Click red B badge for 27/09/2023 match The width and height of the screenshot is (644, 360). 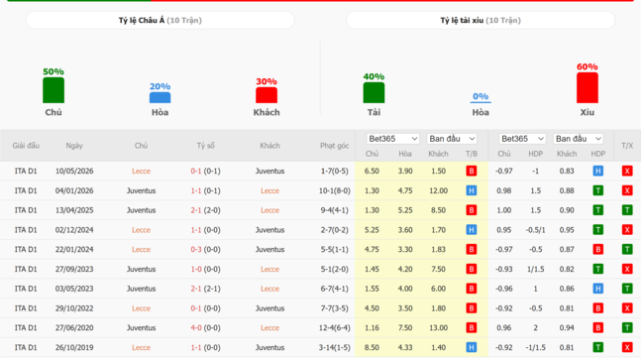point(472,269)
